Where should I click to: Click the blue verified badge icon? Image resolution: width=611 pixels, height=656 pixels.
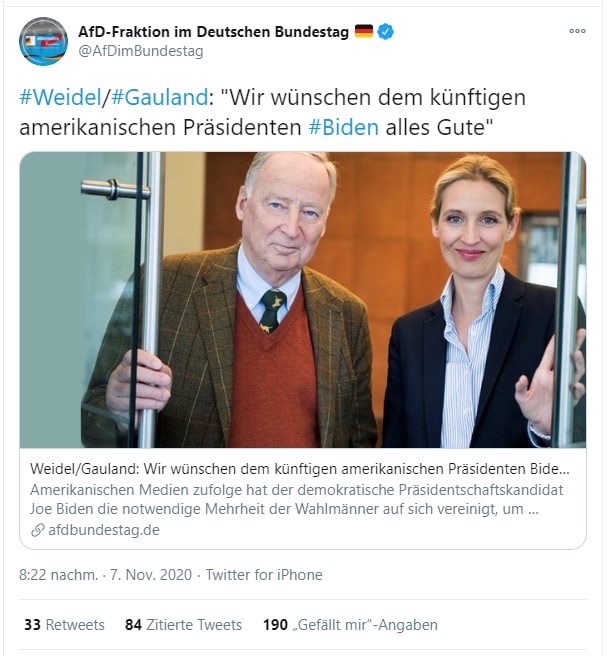[x=385, y=32]
